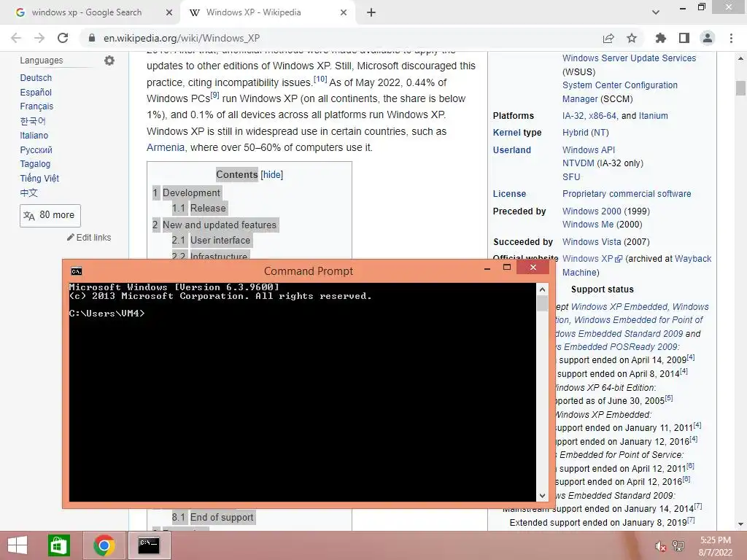747x560 pixels.
Task: Jump to 1.1 Release section
Action: pyautogui.click(x=198, y=208)
